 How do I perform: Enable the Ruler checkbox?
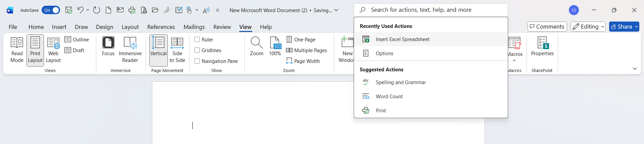click(197, 39)
